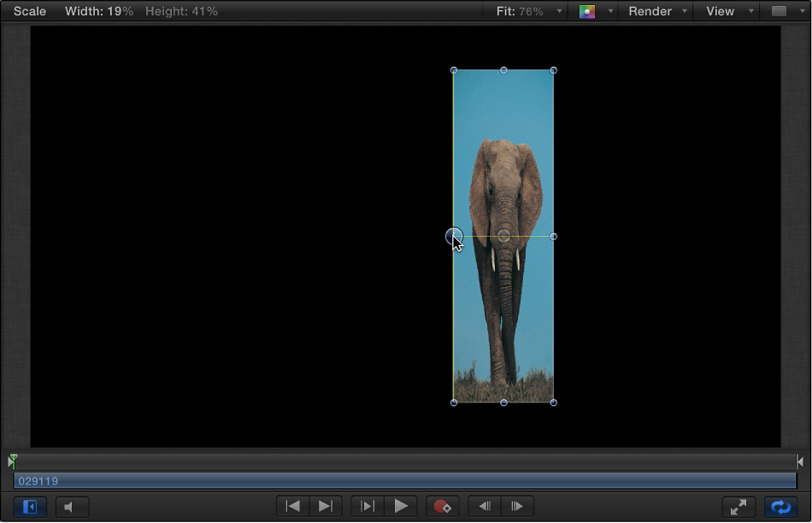Open the canvas layout dropdown at far right

pyautogui.click(x=784, y=11)
